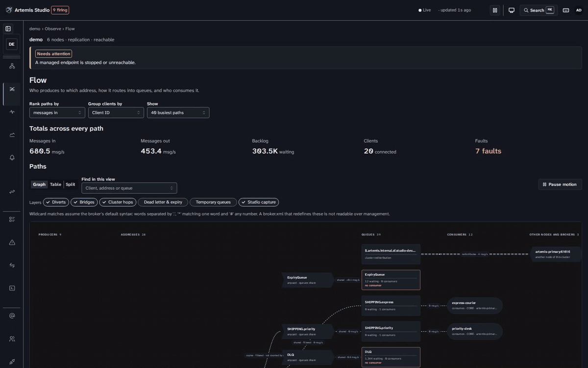Select the ExpiryQueue address node

[308, 280]
